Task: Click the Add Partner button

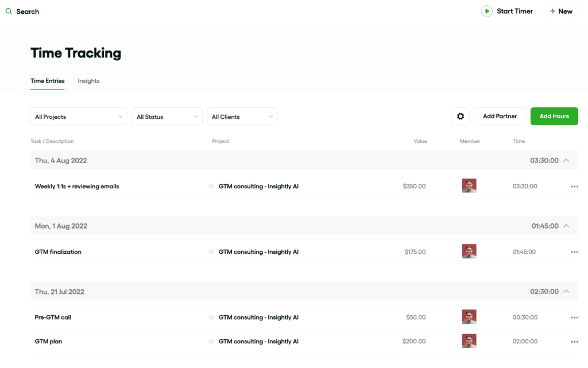Action: pyautogui.click(x=500, y=116)
